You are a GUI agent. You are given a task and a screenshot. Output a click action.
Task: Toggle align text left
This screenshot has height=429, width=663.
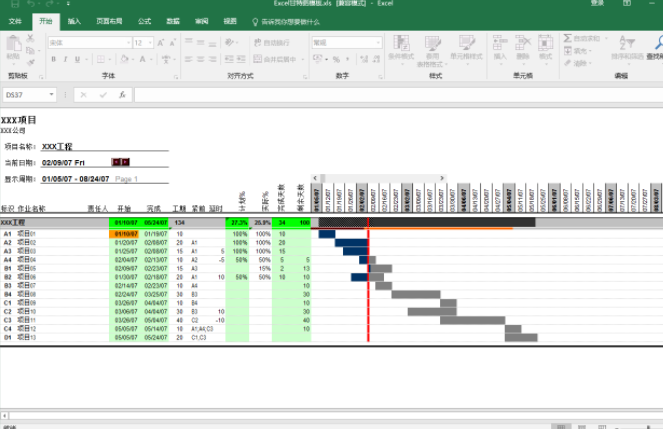pyautogui.click(x=189, y=59)
